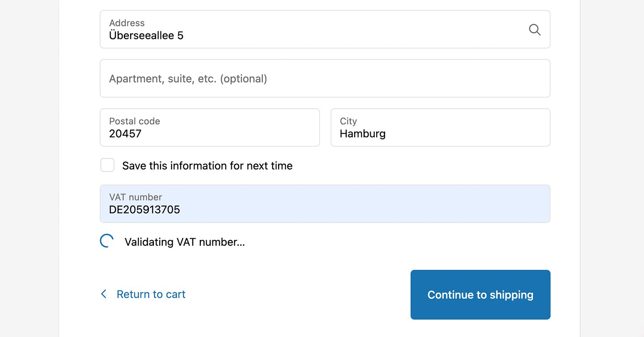Focus the Apartment, suite, etc. field
This screenshot has height=337, width=644.
tap(325, 79)
